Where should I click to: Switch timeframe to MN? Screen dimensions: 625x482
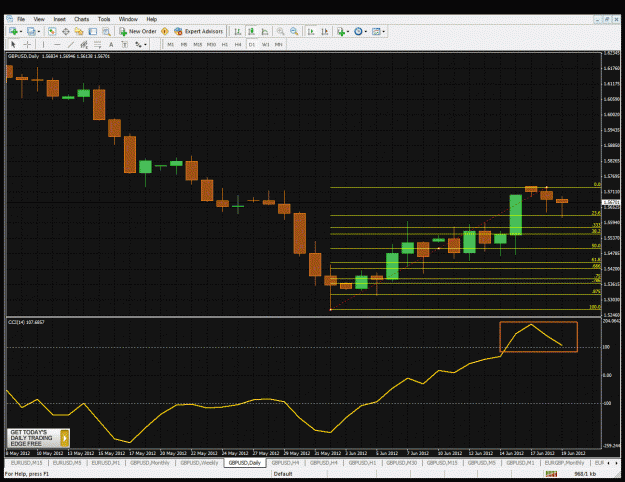click(x=279, y=44)
